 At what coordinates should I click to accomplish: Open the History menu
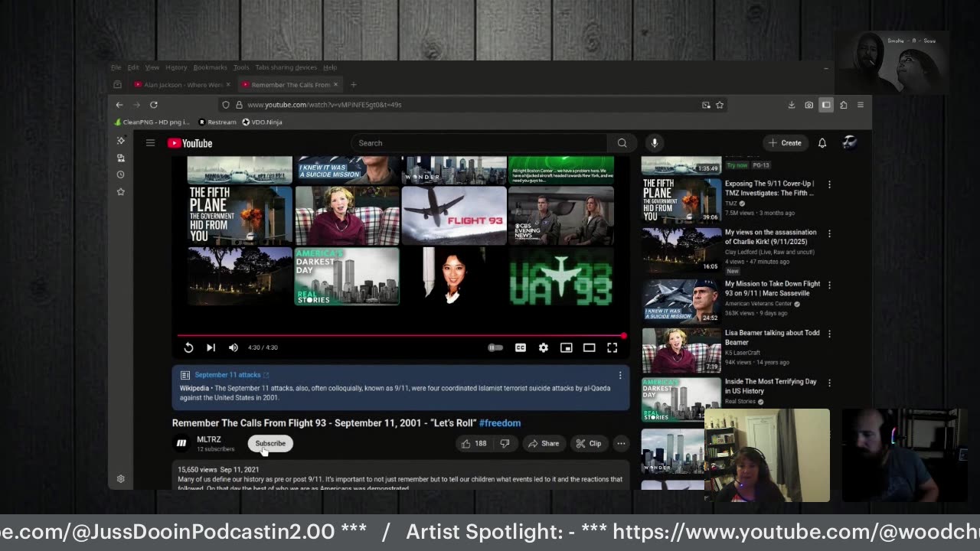point(176,67)
